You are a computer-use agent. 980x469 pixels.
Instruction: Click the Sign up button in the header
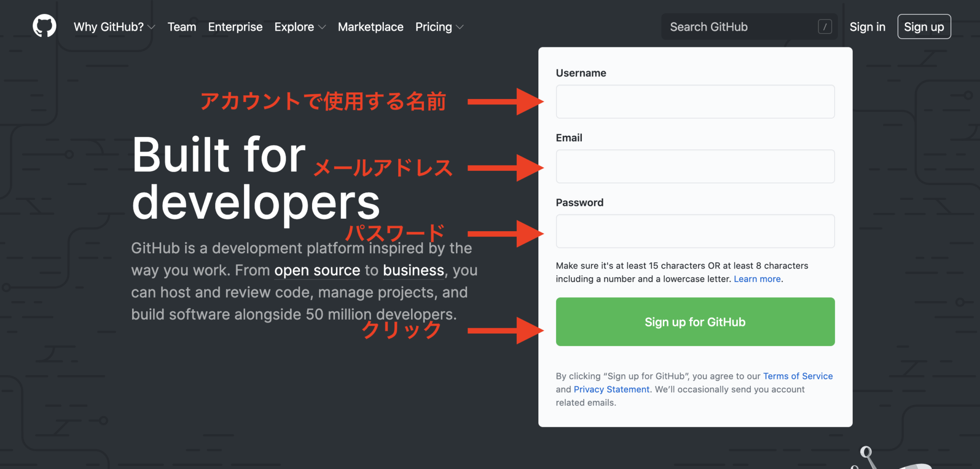pos(924,27)
